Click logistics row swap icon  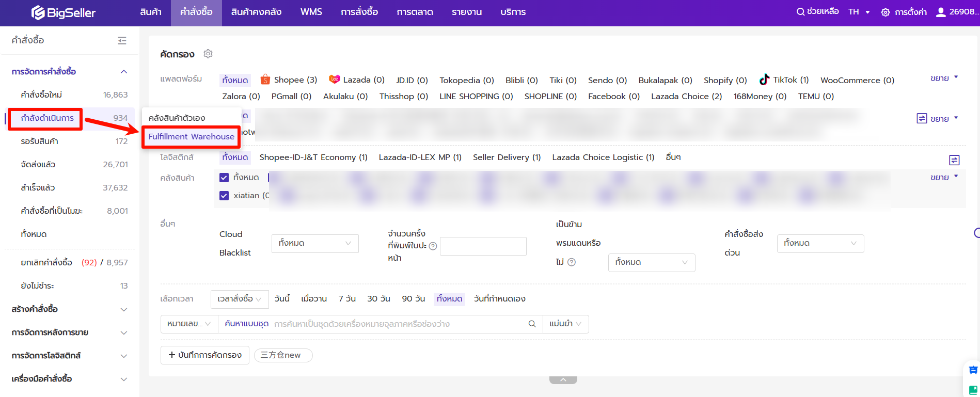point(954,160)
